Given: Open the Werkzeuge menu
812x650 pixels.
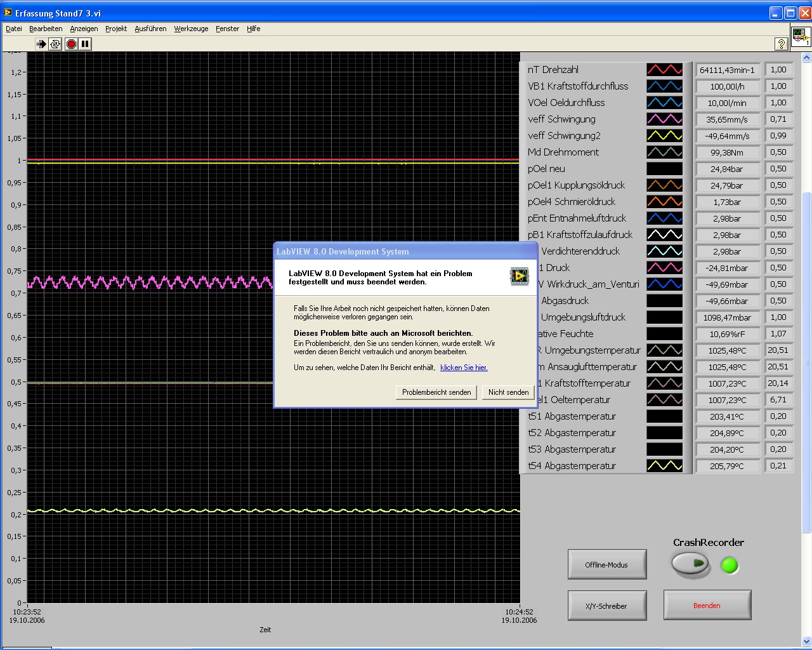Looking at the screenshot, I should pos(191,29).
